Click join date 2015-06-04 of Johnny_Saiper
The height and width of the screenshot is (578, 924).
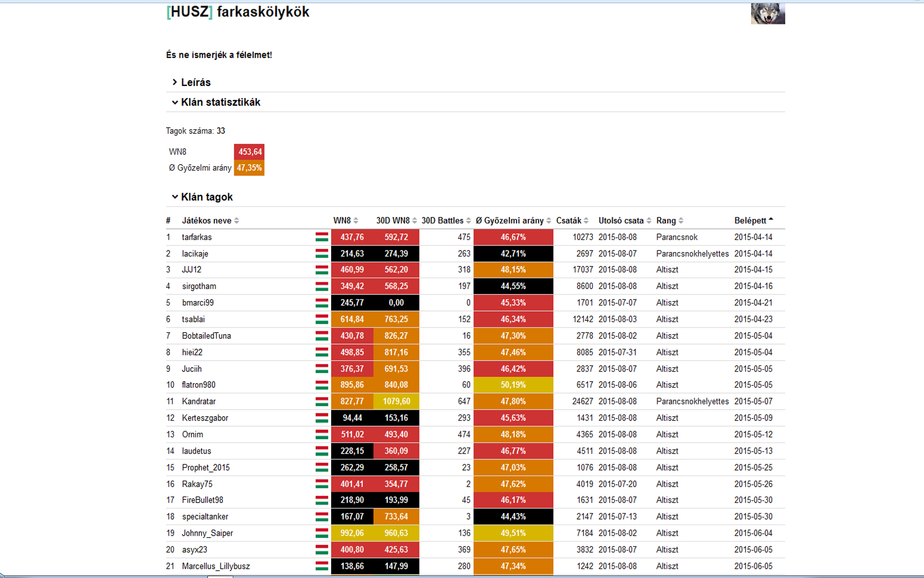point(753,533)
